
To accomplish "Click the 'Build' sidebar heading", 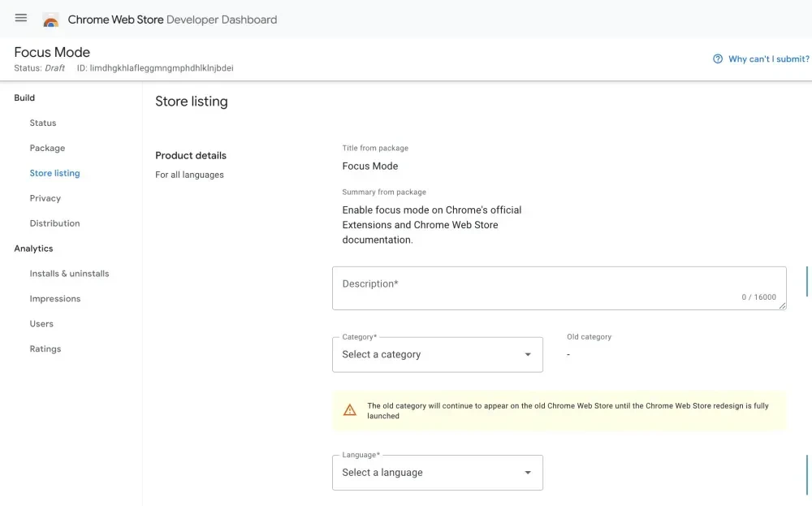I will tap(24, 98).
